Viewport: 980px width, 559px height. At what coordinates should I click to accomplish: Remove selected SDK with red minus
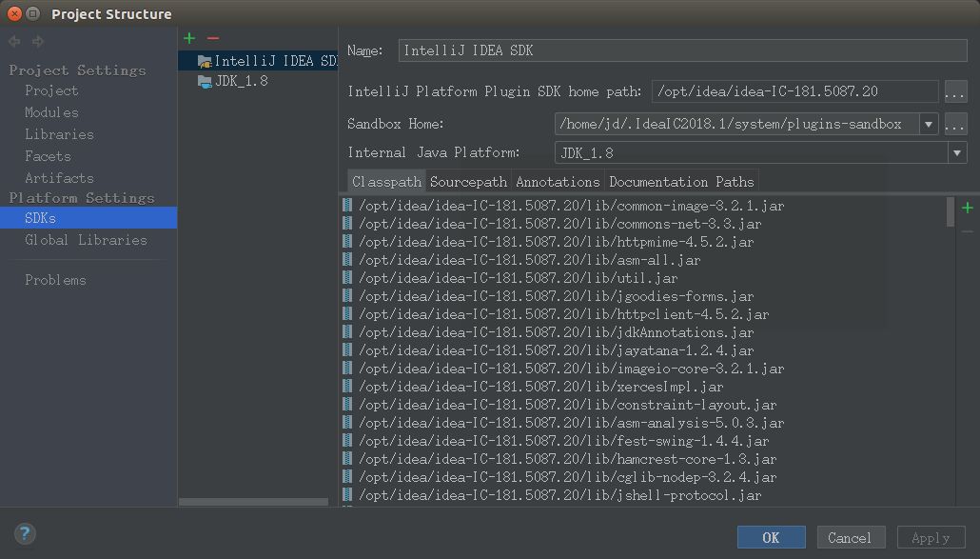213,38
